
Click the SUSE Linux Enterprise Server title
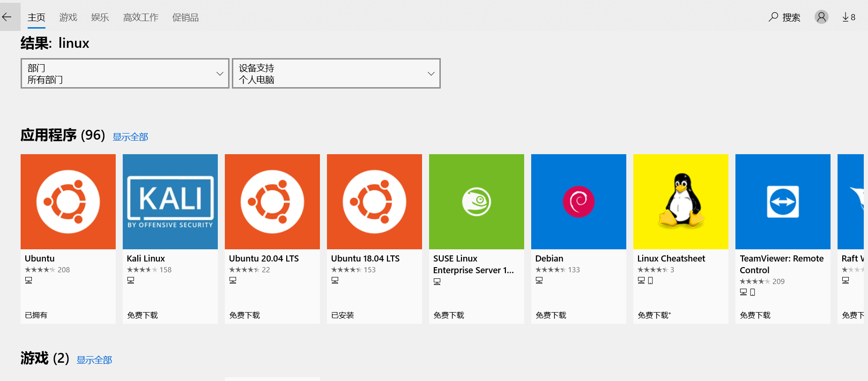[x=474, y=264]
